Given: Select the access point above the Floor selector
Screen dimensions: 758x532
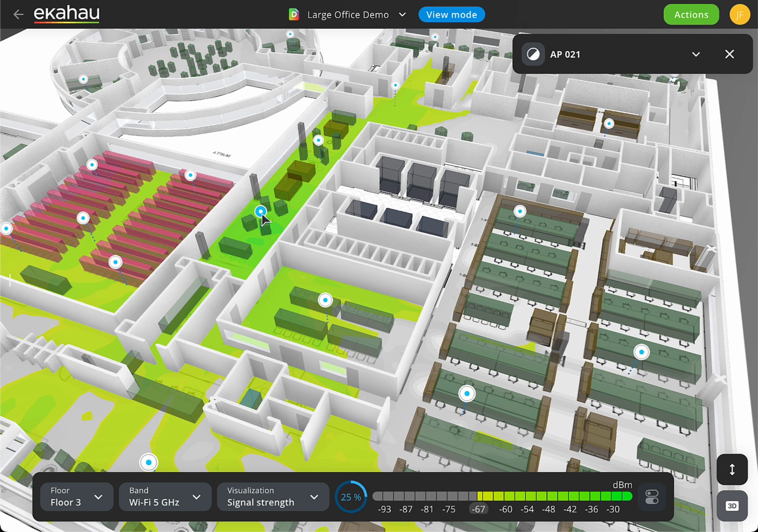Looking at the screenshot, I should [148, 463].
